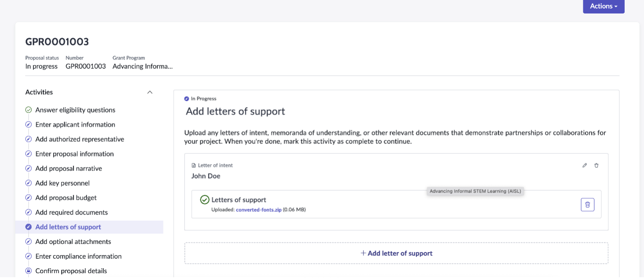Click status icon beside Add authorized representative
The image size is (644, 279).
click(28, 139)
